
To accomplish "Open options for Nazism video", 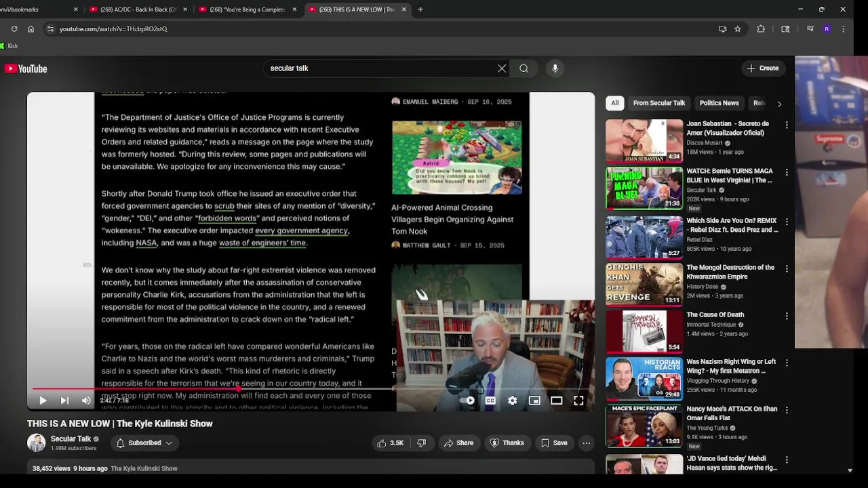I will coord(787,363).
